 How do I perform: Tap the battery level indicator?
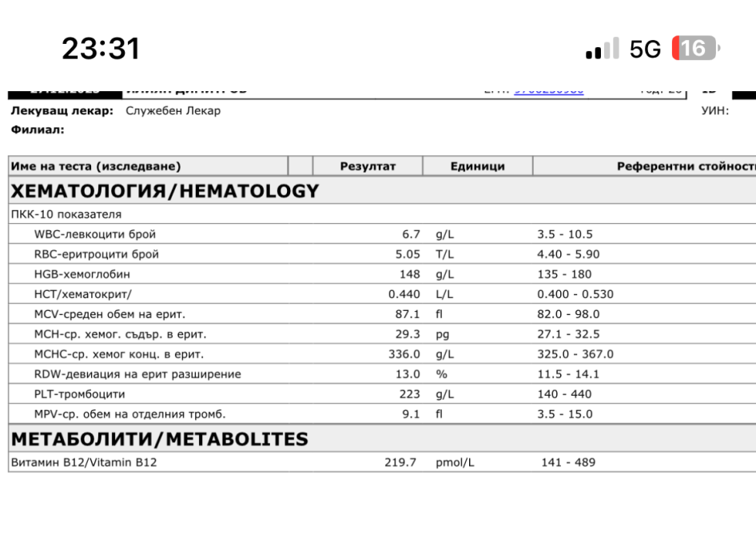695,50
